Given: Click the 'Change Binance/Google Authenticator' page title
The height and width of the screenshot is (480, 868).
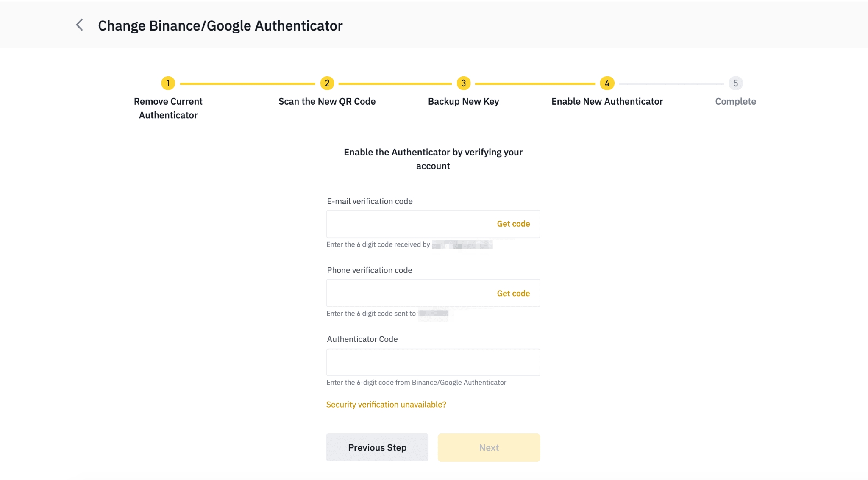Looking at the screenshot, I should (x=220, y=25).
